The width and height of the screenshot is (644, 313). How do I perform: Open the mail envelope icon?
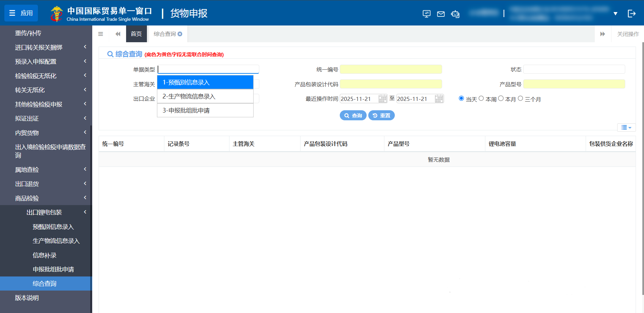[x=441, y=14]
